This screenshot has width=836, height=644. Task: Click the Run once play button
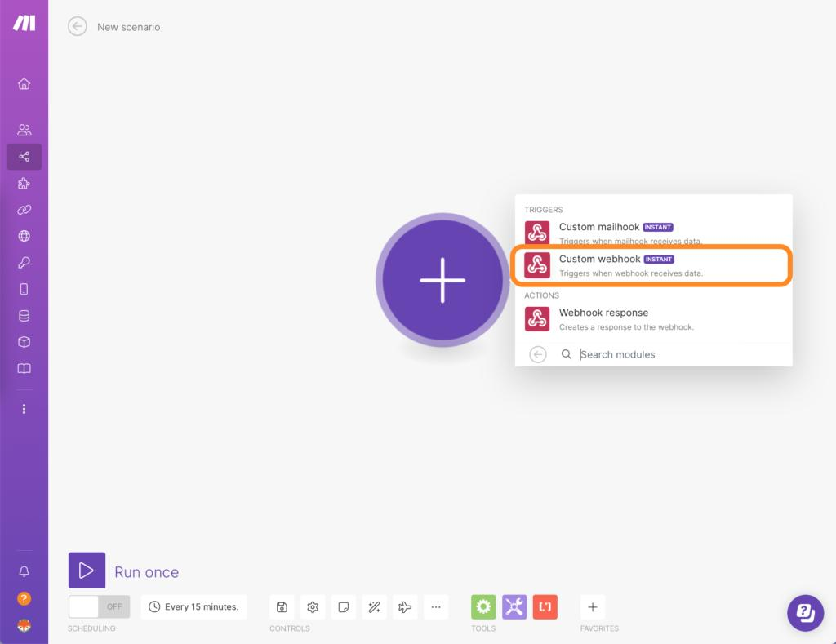(87, 571)
